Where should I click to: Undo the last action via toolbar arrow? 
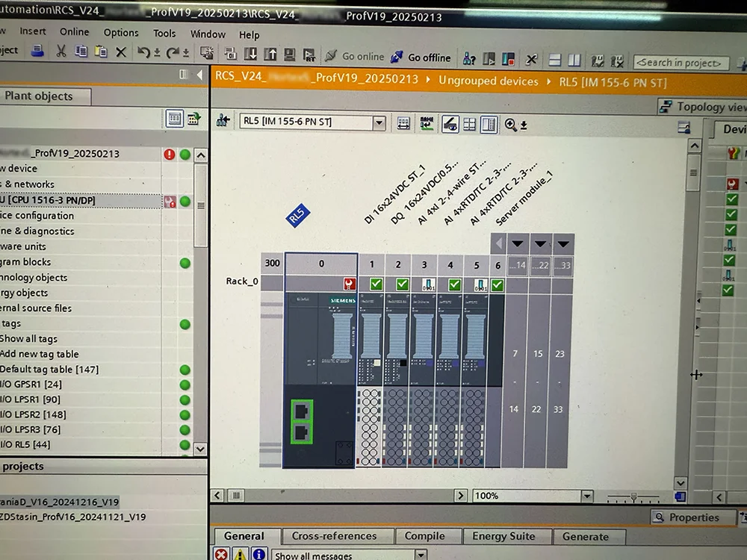click(143, 52)
